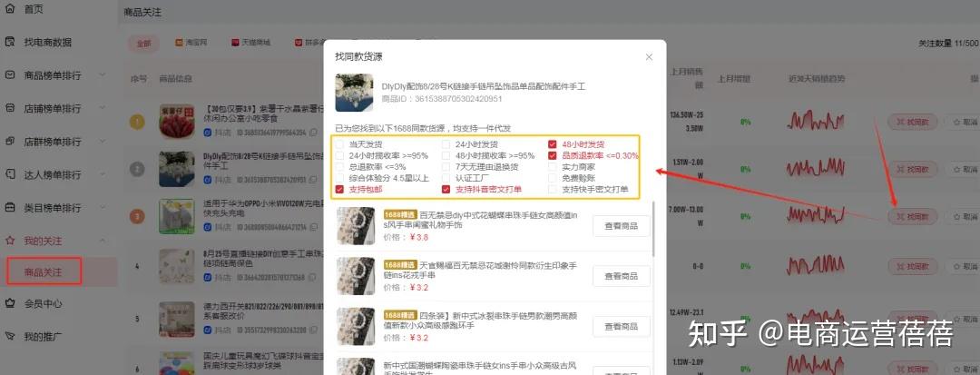Screen dimensions: 980x375
Task: Click the 天猫商城 platform logo icon
Action: [235, 43]
